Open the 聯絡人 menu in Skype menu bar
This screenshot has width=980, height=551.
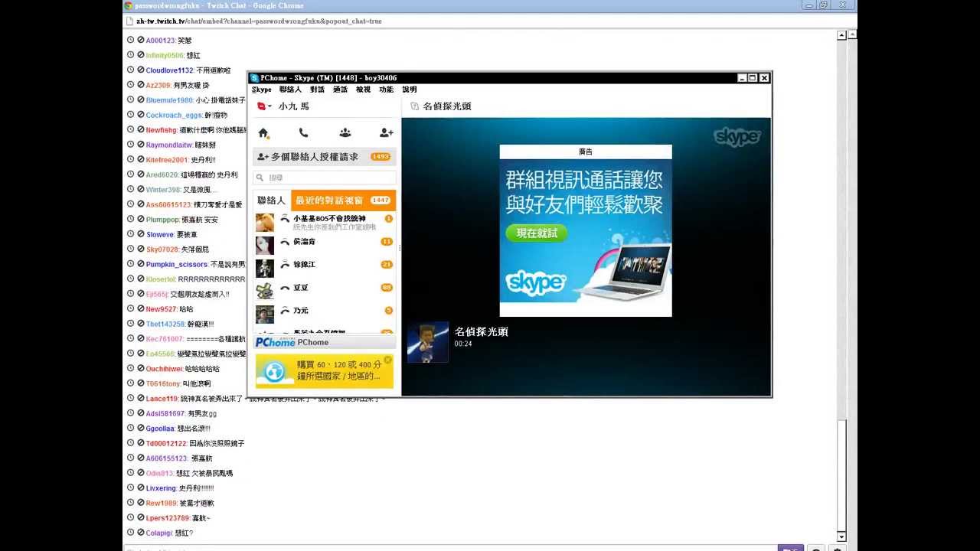click(290, 90)
